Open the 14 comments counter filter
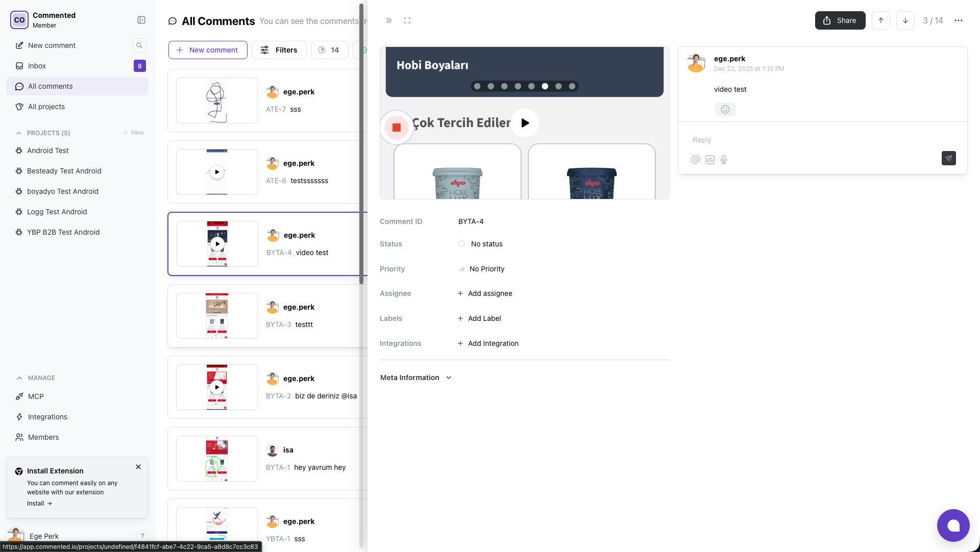Image resolution: width=980 pixels, height=552 pixels. point(329,50)
